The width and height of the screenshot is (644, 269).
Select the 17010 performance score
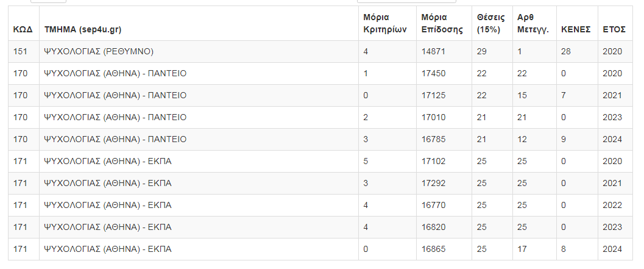(x=433, y=117)
